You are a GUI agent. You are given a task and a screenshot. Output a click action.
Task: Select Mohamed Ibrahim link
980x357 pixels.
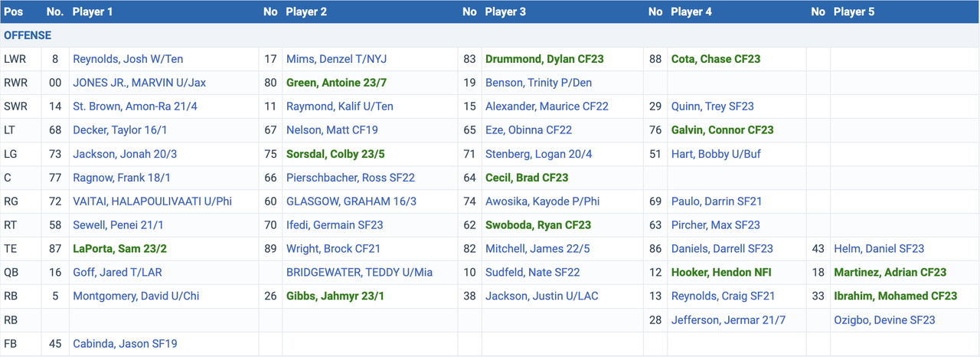click(x=895, y=296)
